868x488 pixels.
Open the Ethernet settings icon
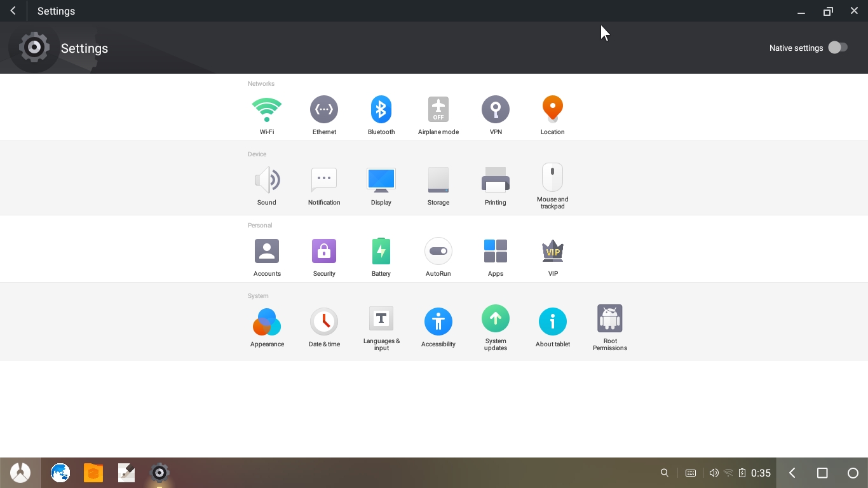point(324,111)
